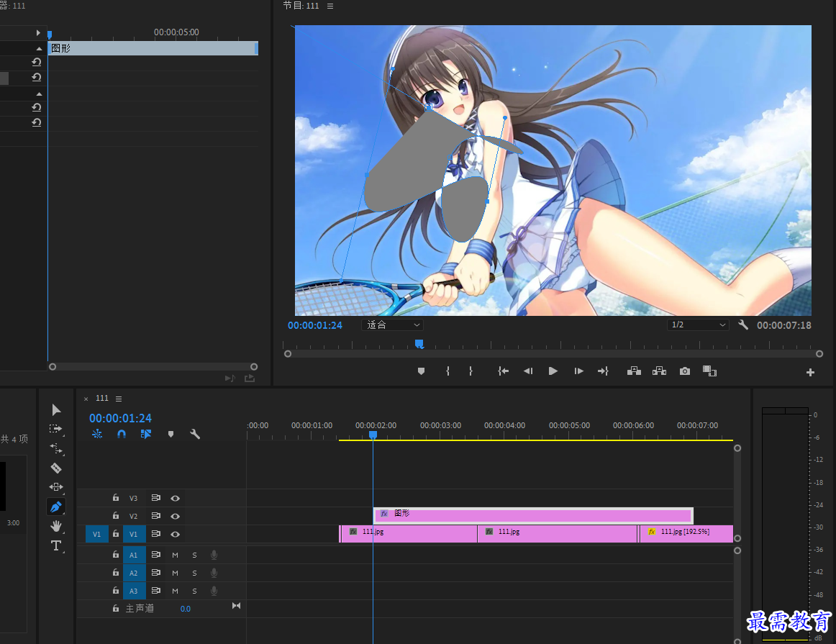Select the Pen tool
The image size is (836, 644).
pos(56,507)
